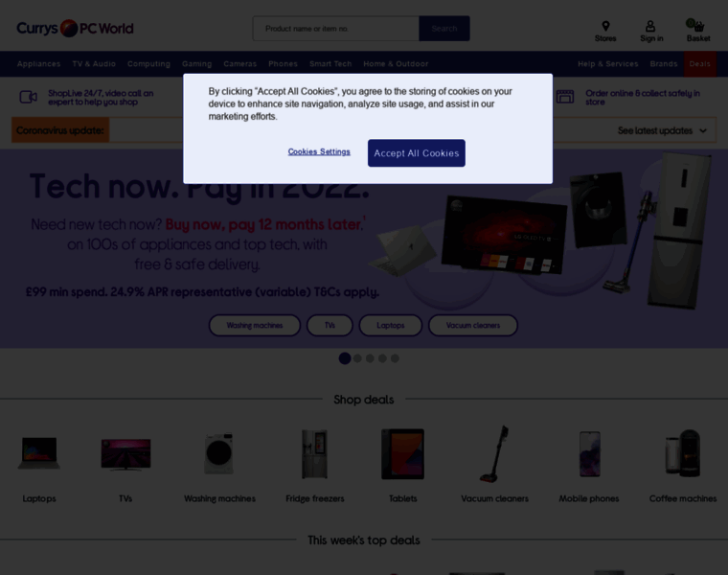728x575 pixels.
Task: Click the product search input field
Action: [x=335, y=29]
